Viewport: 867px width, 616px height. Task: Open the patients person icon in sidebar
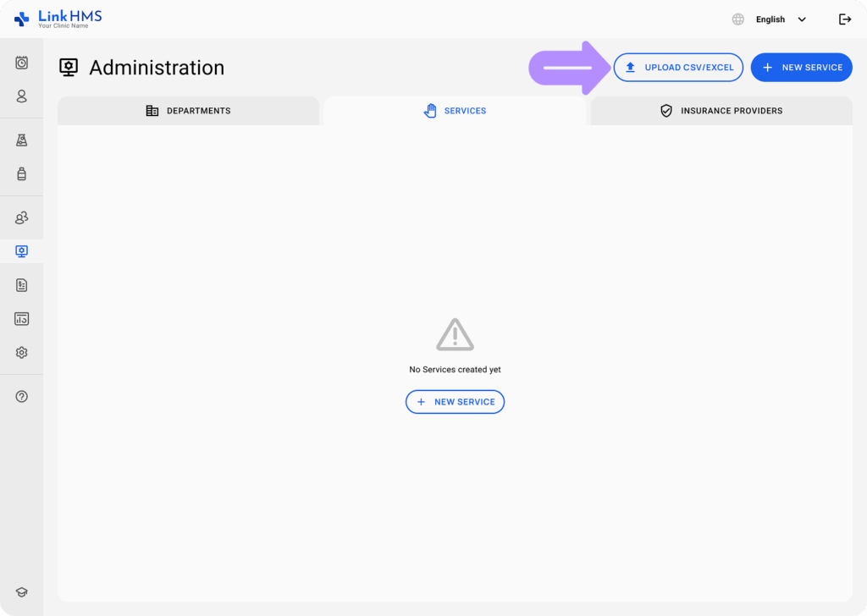pos(21,96)
